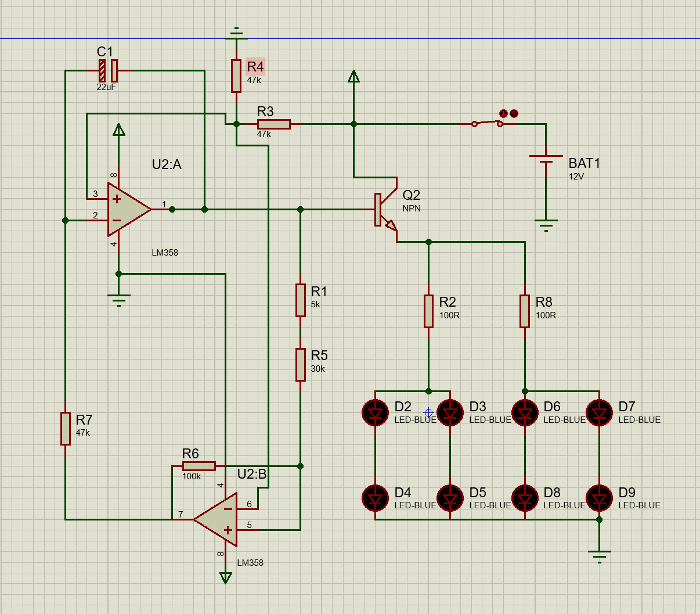Select the LM358 op-amp U2:B
700x614 pixels.
pos(216,519)
